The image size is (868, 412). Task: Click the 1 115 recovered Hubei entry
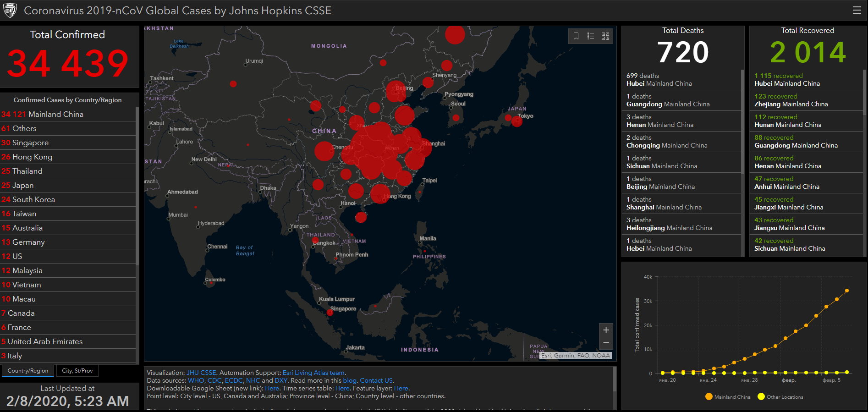pos(807,80)
